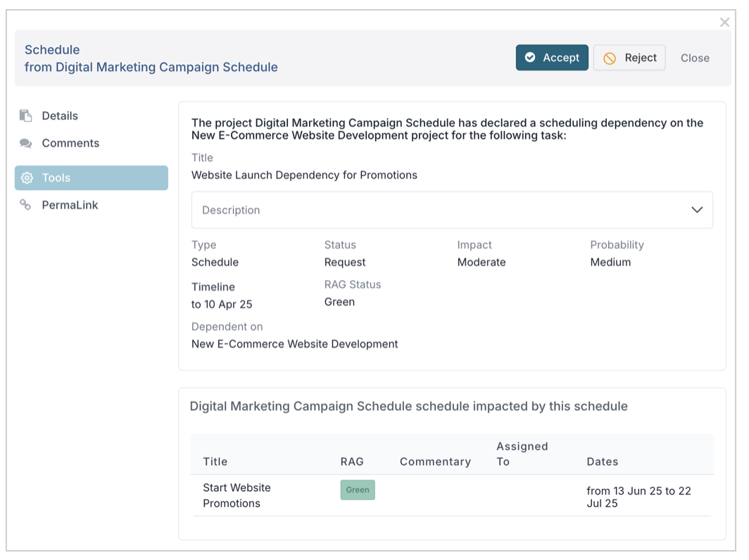This screenshot has width=749, height=560.
Task: Click the Type value 'Schedule'
Action: click(215, 262)
